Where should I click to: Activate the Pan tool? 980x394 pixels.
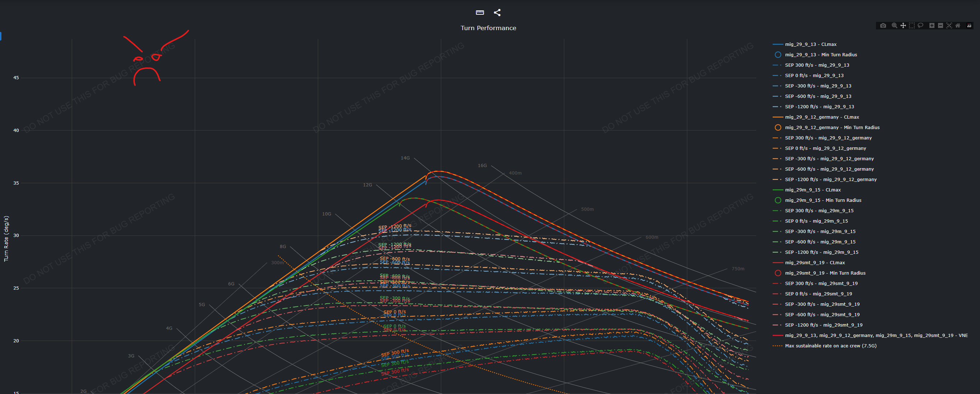coord(903,25)
